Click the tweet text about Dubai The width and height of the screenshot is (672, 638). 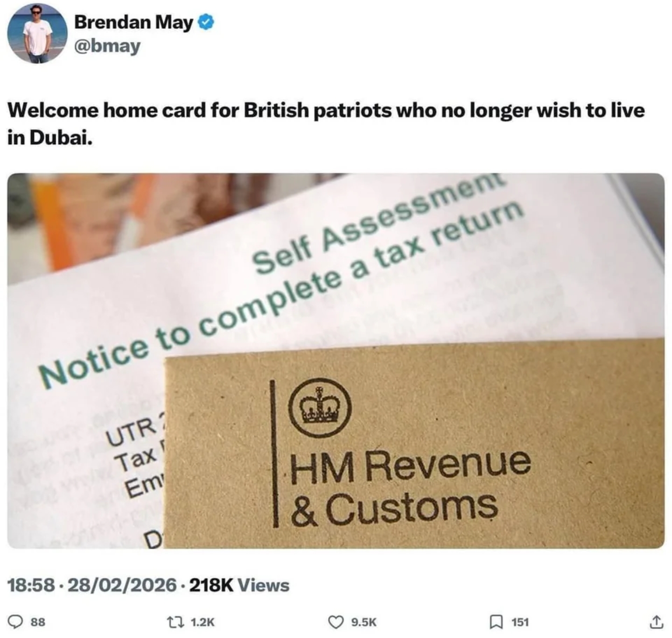pos(326,124)
